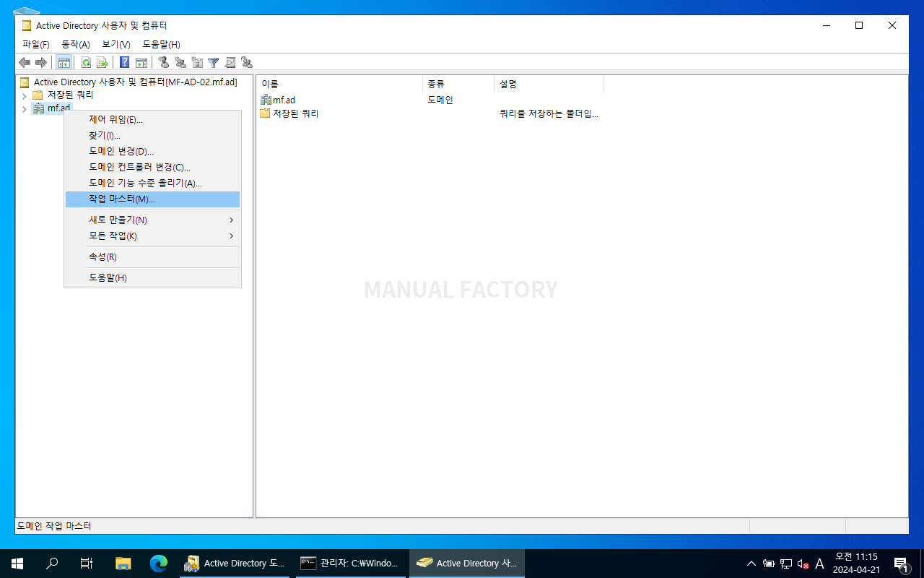This screenshot has height=578, width=924.
Task: Click the Create new group icon
Action: [180, 63]
